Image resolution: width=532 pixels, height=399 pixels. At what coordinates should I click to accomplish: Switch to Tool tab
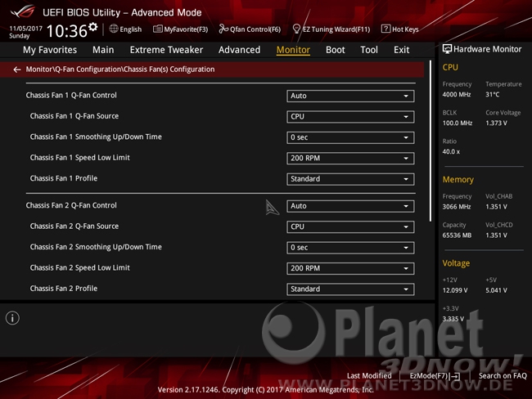[369, 50]
